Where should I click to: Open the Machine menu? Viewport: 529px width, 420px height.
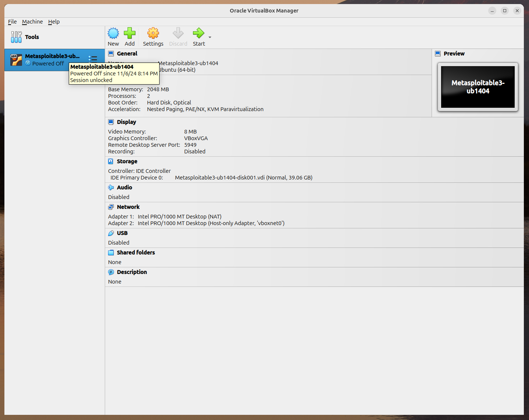[x=32, y=22]
